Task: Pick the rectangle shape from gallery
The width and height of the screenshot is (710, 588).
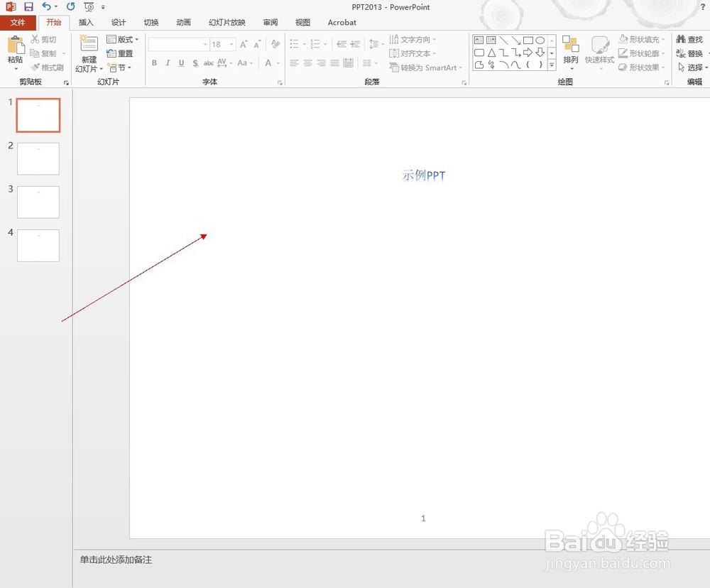Action: point(528,40)
